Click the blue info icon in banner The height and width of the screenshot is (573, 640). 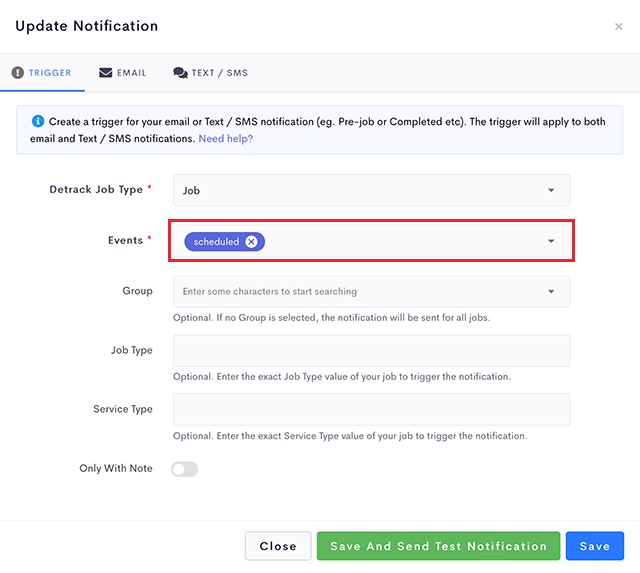pos(38,121)
